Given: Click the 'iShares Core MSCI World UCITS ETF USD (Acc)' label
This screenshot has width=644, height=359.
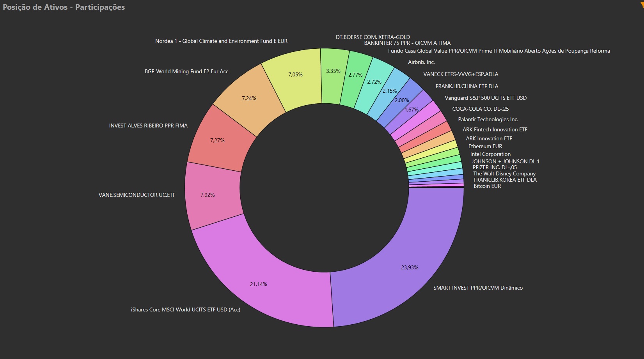Looking at the screenshot, I should pyautogui.click(x=186, y=309).
